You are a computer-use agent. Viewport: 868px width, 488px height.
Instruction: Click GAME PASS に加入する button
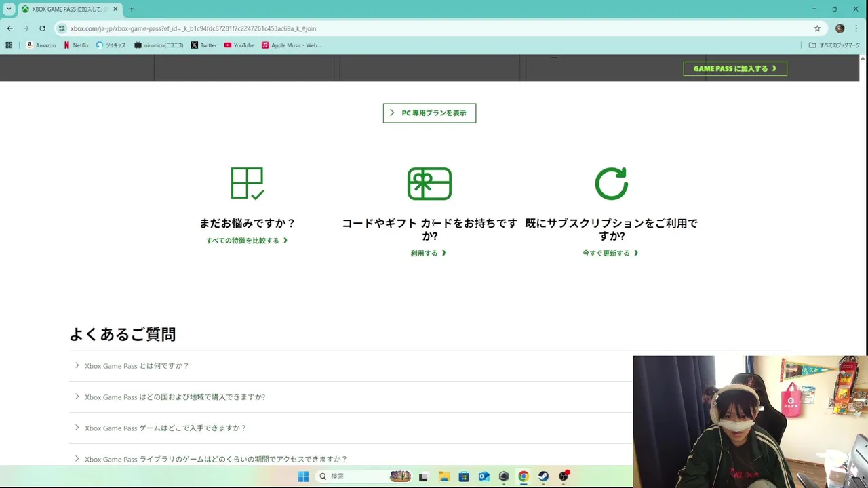coord(735,68)
